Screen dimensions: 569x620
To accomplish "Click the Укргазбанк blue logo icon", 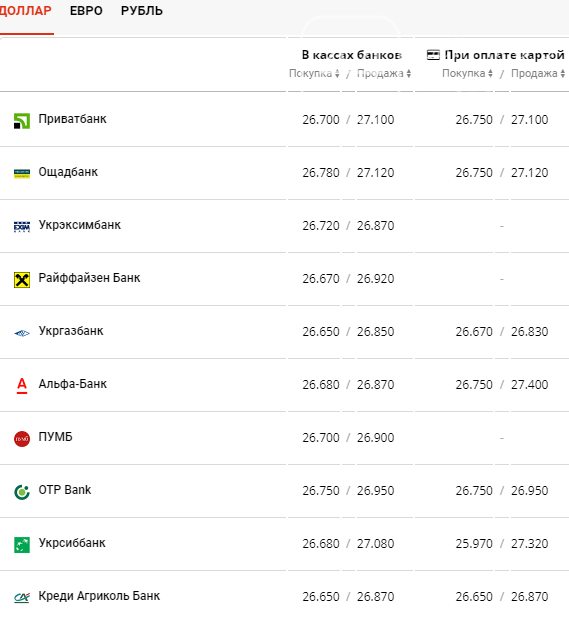I will pyautogui.click(x=22, y=333).
